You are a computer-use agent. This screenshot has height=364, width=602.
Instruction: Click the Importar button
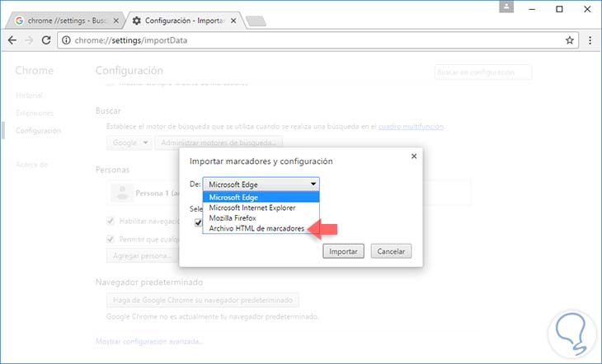[343, 251]
